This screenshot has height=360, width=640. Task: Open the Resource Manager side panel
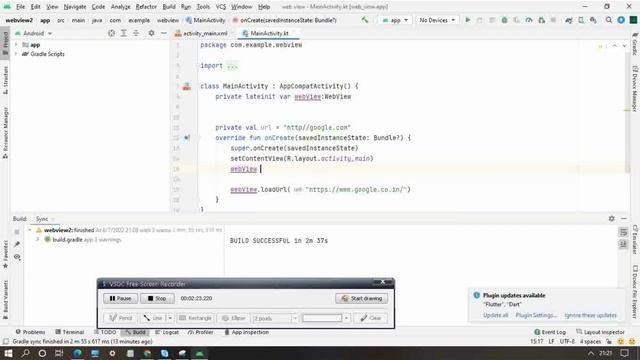point(5,132)
